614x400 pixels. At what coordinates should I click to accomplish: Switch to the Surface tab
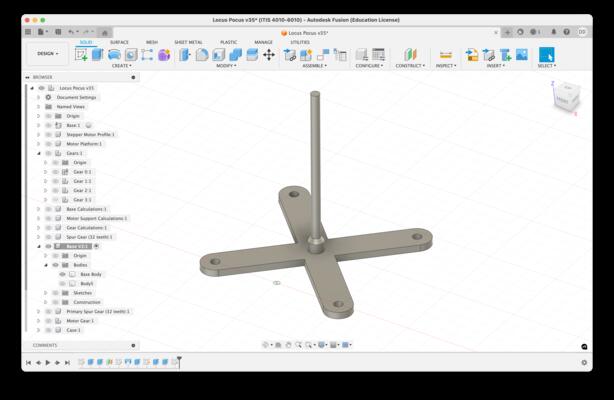[119, 42]
